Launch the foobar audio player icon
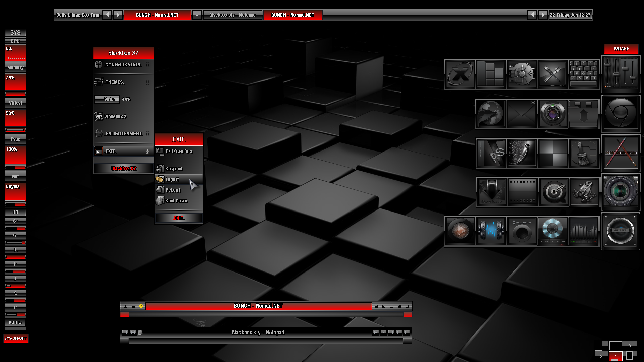Screen dimensions: 644x362 522,231
